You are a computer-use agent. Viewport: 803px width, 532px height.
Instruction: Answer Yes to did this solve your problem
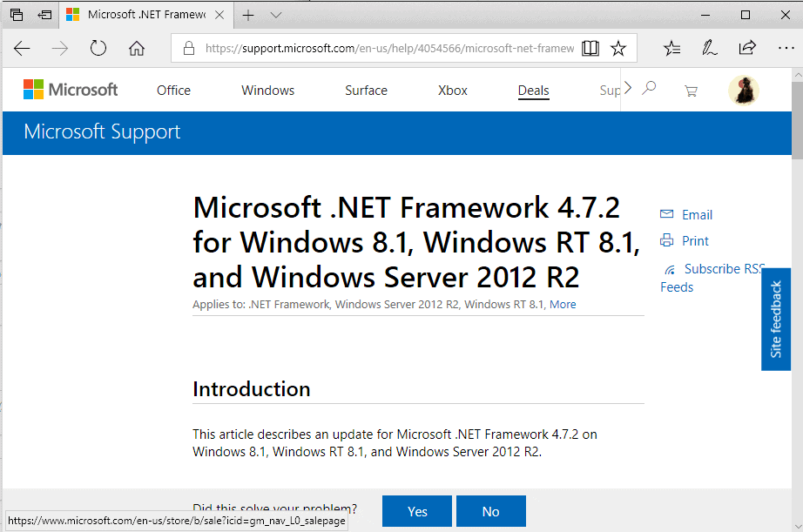click(416, 511)
